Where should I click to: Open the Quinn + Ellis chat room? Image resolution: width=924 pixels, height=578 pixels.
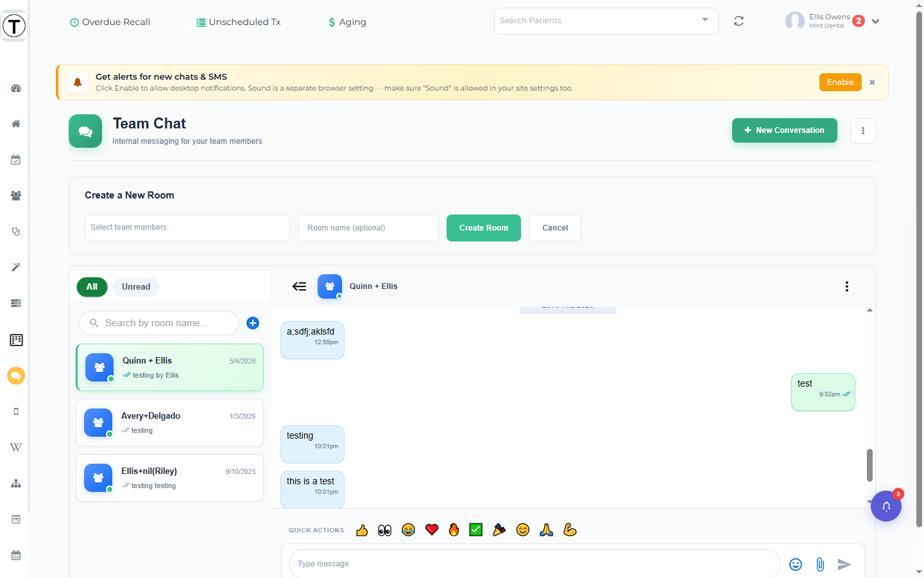(x=170, y=367)
